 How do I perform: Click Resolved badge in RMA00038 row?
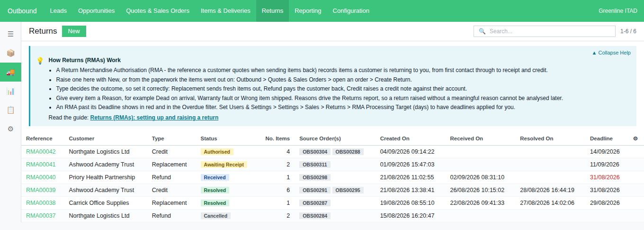(215, 203)
